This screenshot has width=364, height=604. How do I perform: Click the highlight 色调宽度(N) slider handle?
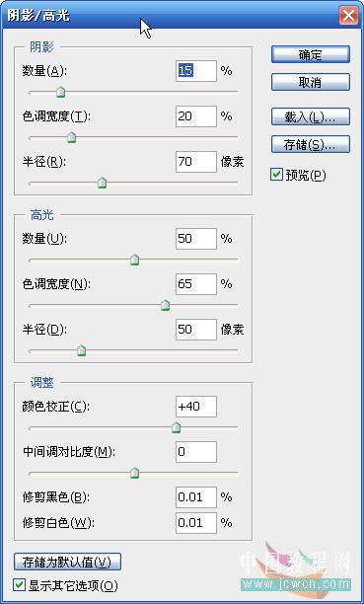pyautogui.click(x=166, y=305)
